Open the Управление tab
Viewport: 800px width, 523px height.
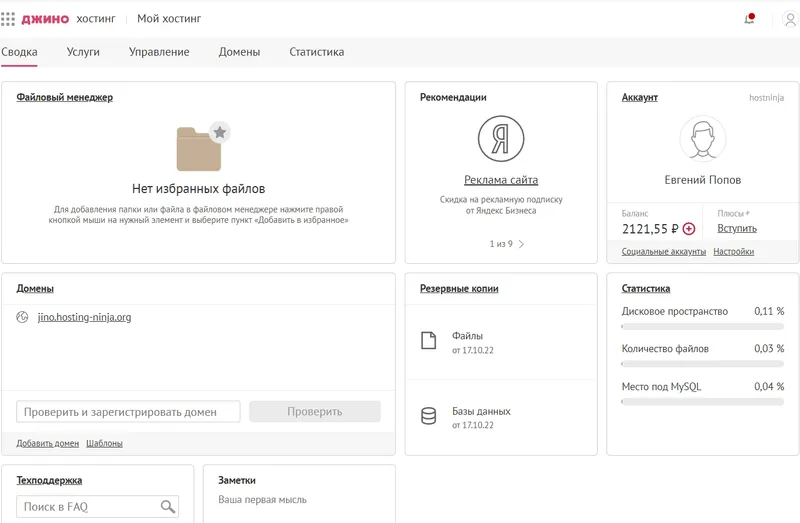159,52
